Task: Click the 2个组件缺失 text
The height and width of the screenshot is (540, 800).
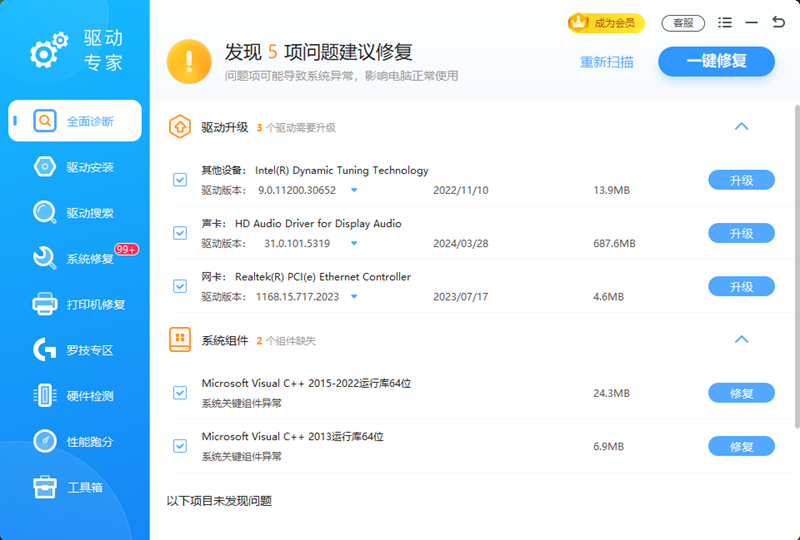Action: tap(286, 340)
